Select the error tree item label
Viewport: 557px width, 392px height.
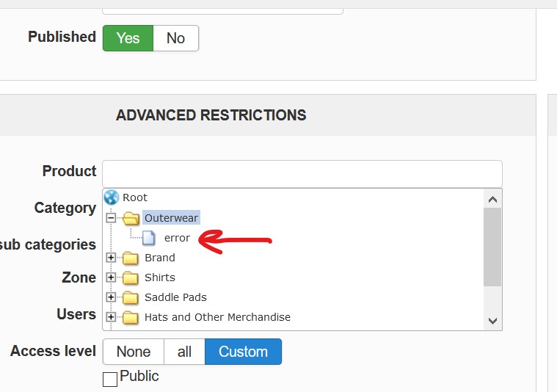[x=177, y=238]
